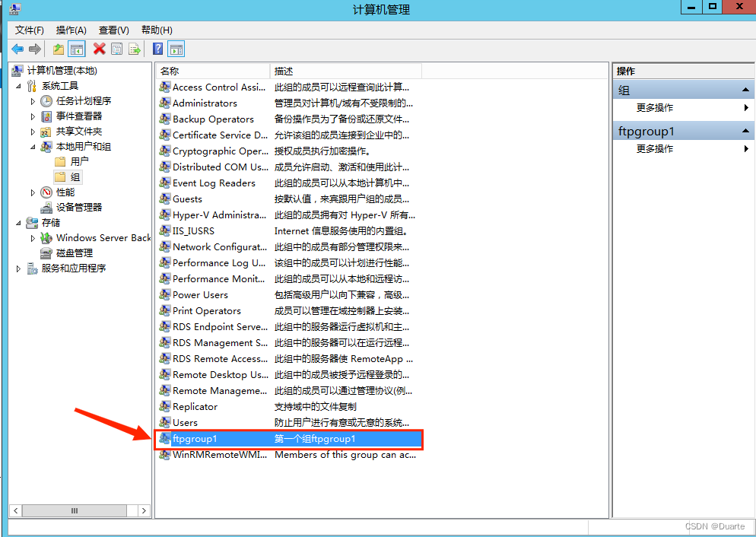This screenshot has width=756, height=537.
Task: Select the 设备管理器 tree item
Action: point(79,208)
